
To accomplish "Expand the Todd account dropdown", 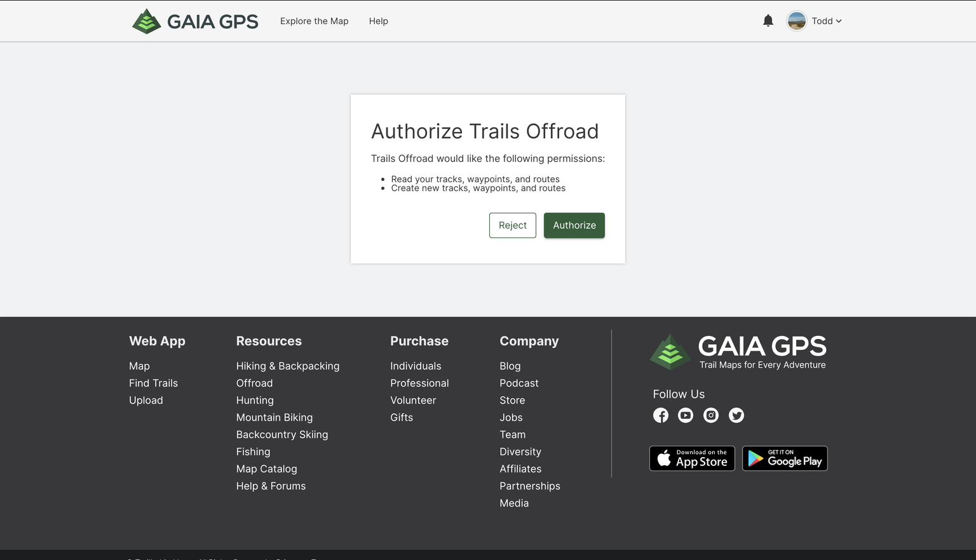I will (x=827, y=21).
